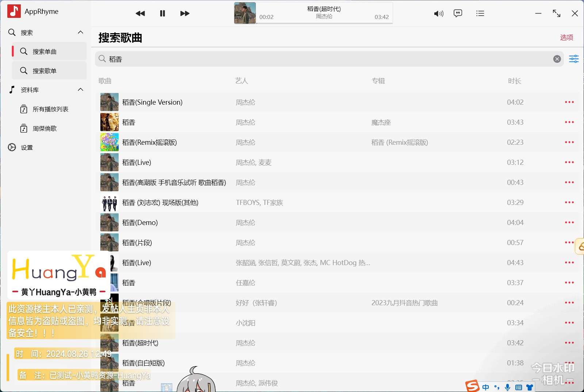584x392 pixels.
Task: Minimize the AppRhyme window
Action: 538,13
